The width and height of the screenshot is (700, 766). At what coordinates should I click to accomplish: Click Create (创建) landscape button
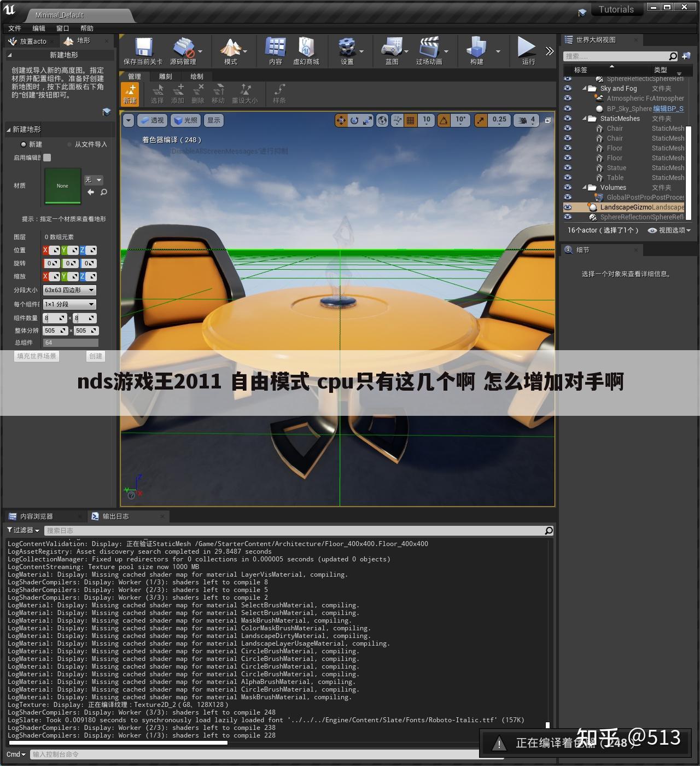pos(96,356)
